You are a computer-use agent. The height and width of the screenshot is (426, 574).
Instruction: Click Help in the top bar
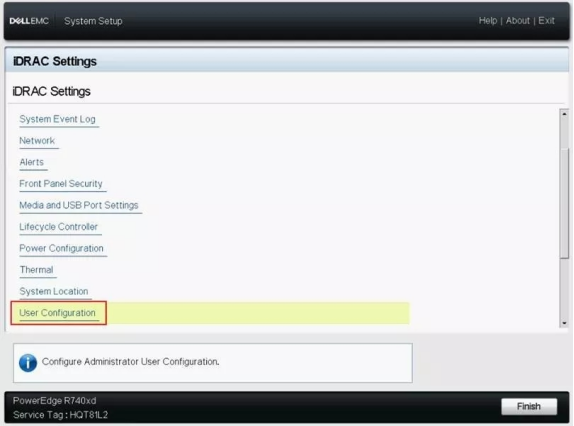tap(488, 20)
